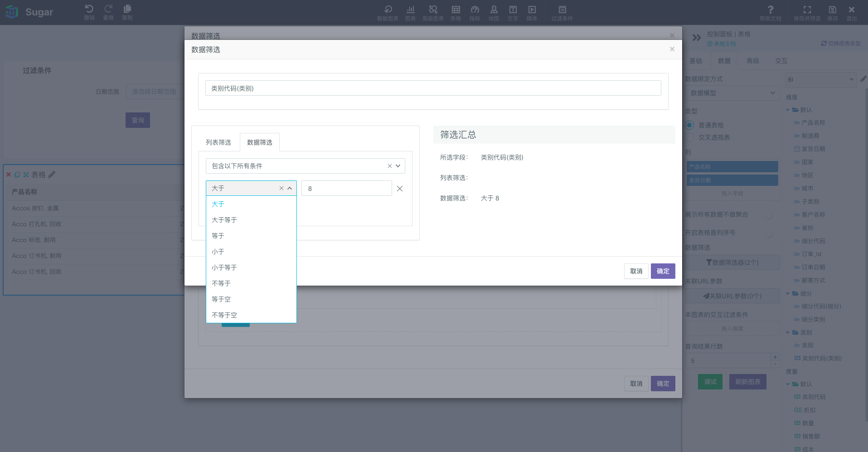Viewport: 868px width, 452px height.
Task: Open the BI model dropdown
Action: pyautogui.click(x=821, y=79)
